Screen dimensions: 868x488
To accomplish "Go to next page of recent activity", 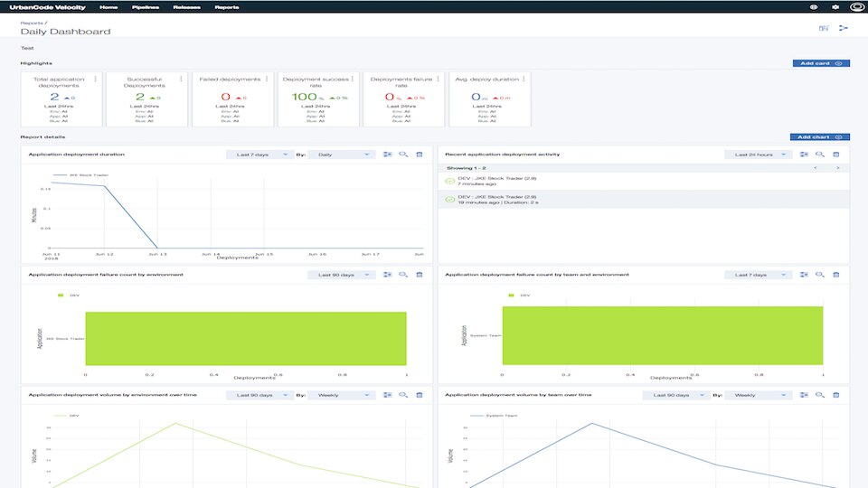I will pos(837,168).
